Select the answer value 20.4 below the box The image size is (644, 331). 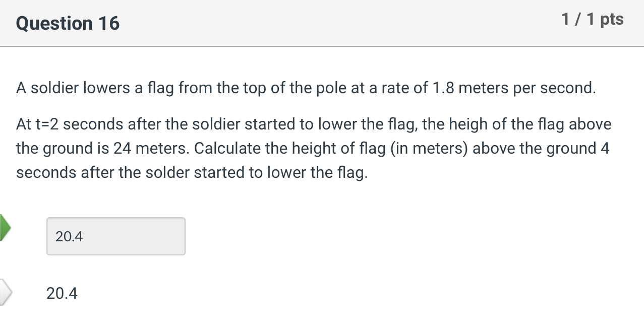pos(61,293)
